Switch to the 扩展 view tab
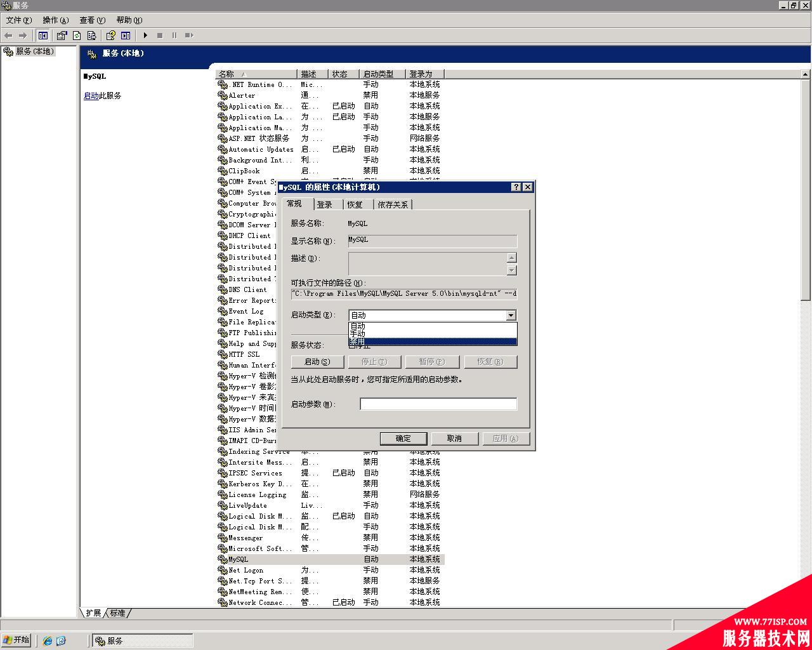Screen dimensions: 812x650 click(93, 613)
